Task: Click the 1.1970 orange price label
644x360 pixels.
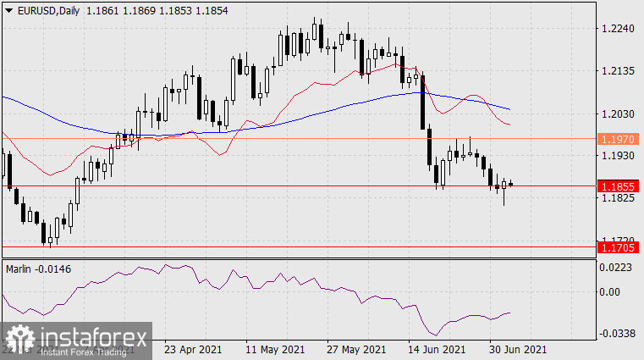Action: tap(618, 139)
